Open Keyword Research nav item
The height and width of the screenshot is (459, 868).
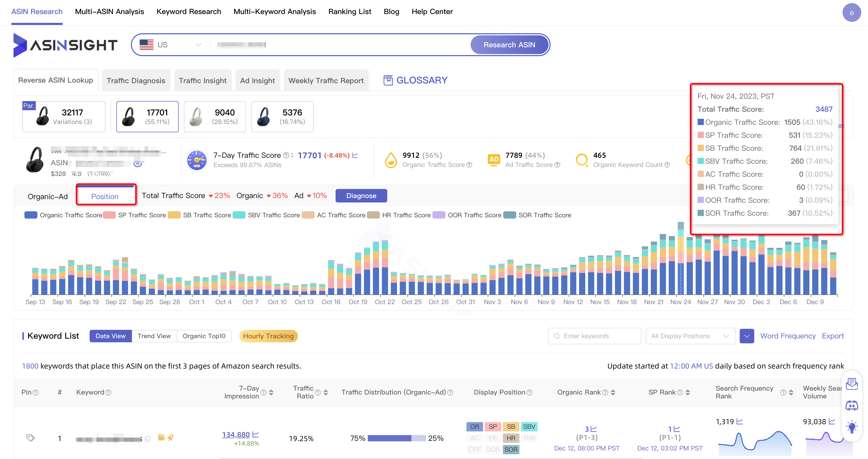click(189, 12)
